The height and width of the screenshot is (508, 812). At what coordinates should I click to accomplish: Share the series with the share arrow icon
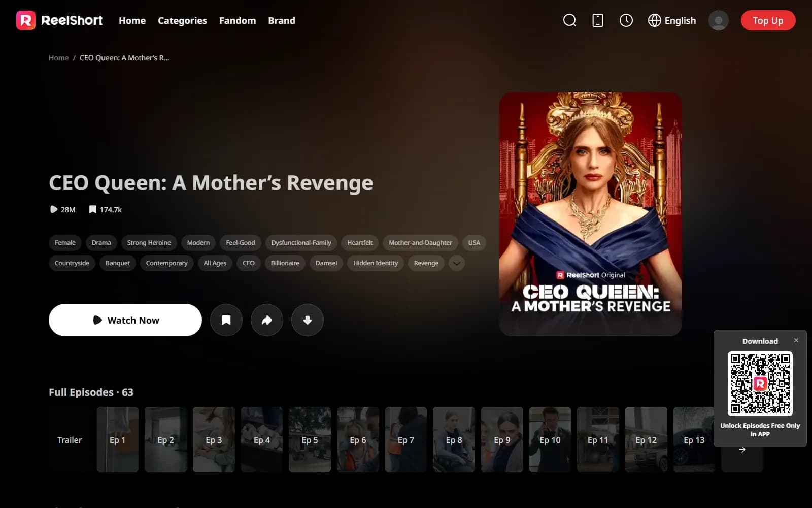click(267, 320)
